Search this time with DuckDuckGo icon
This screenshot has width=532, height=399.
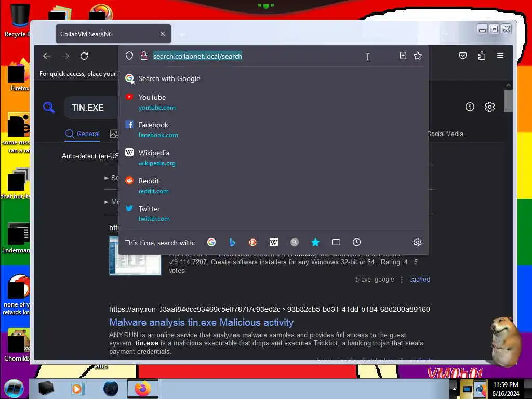(253, 242)
